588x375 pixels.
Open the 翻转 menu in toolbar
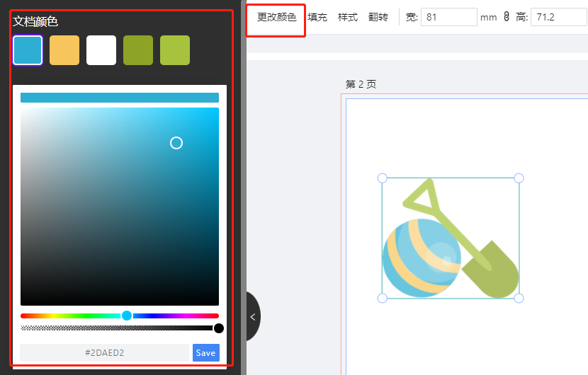pos(378,17)
